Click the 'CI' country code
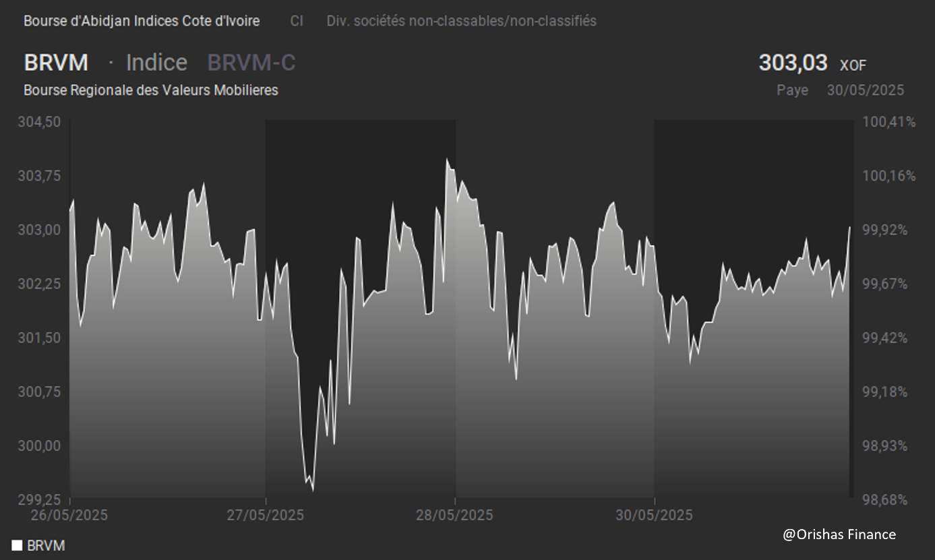935x560 pixels. (297, 21)
